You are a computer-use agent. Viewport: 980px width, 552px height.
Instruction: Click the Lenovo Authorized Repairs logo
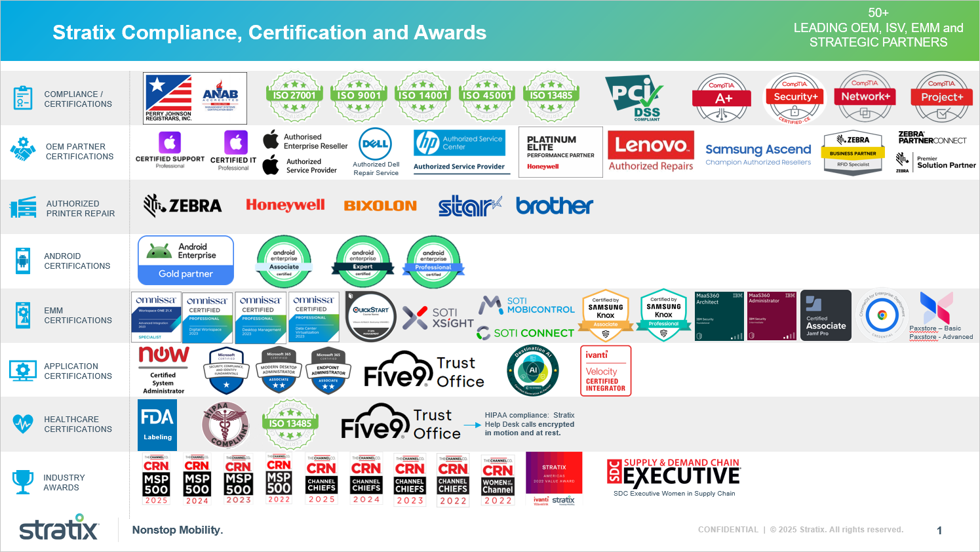(x=651, y=151)
